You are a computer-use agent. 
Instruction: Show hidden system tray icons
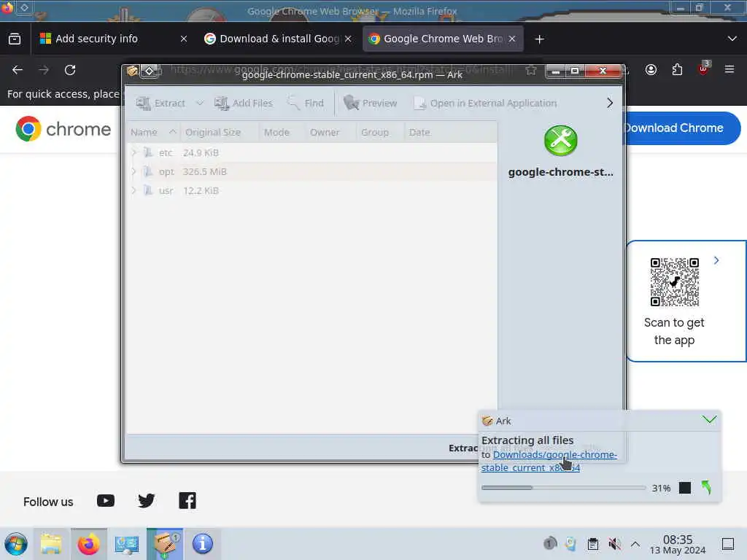point(635,544)
